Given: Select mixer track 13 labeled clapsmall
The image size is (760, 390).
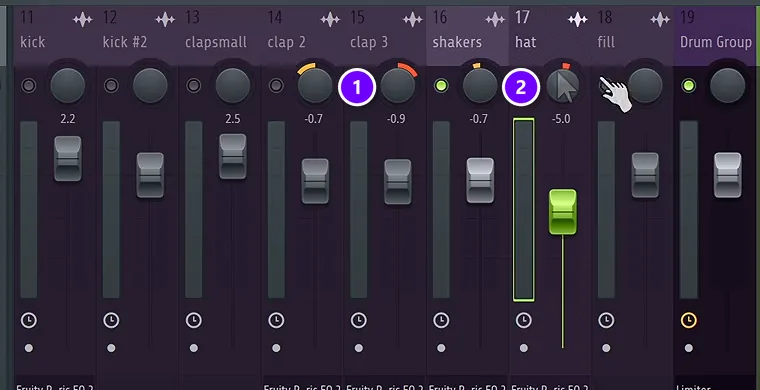Looking at the screenshot, I should (216, 42).
